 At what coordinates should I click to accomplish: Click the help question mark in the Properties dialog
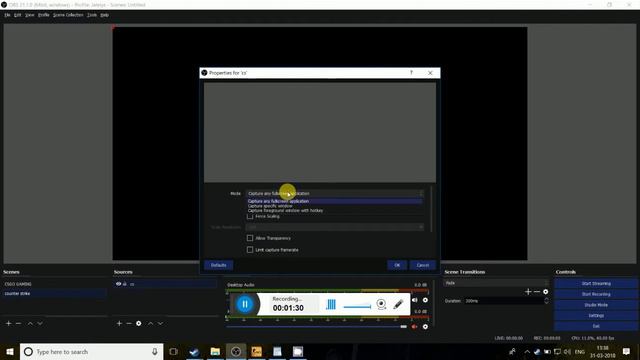coord(411,73)
